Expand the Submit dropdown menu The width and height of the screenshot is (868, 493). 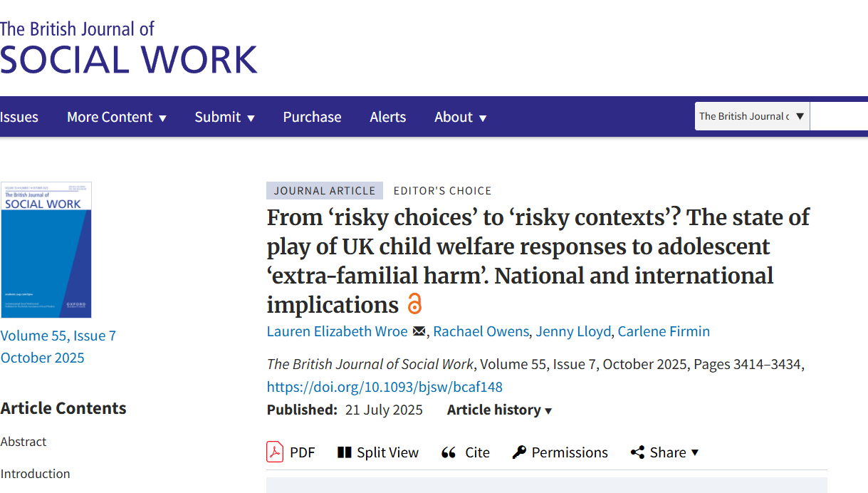(x=224, y=117)
